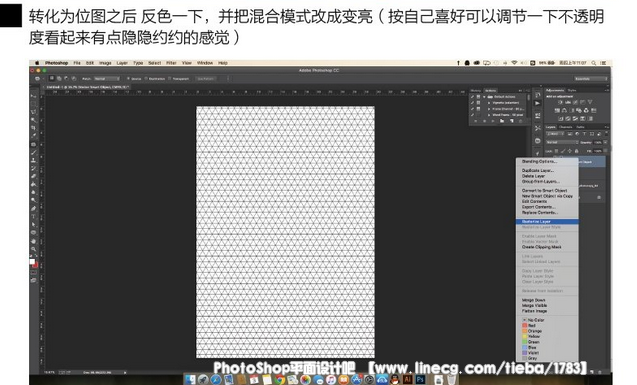Select the Blur tool
The image size is (637, 385).
click(x=33, y=192)
